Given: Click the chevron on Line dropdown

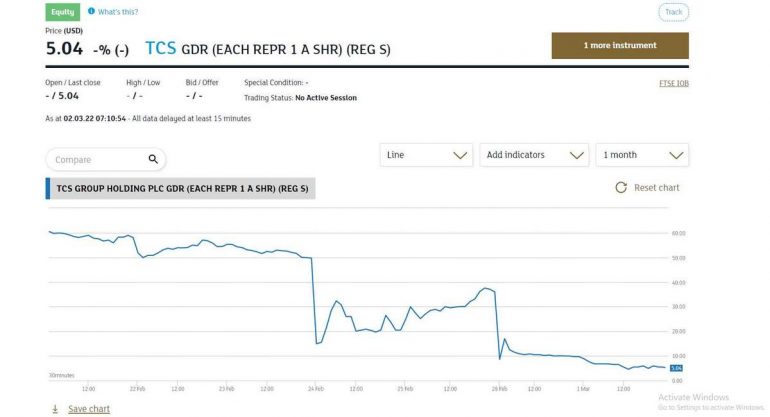Looking at the screenshot, I should click(x=460, y=155).
